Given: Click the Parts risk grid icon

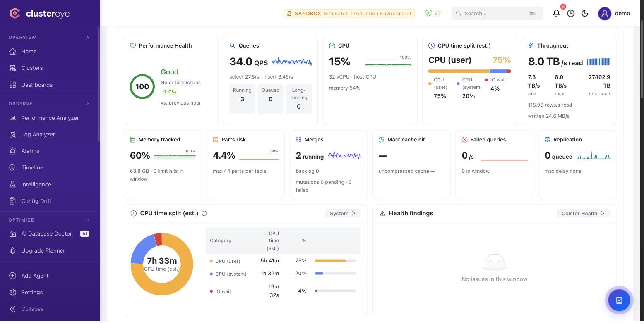Looking at the screenshot, I should point(215,140).
